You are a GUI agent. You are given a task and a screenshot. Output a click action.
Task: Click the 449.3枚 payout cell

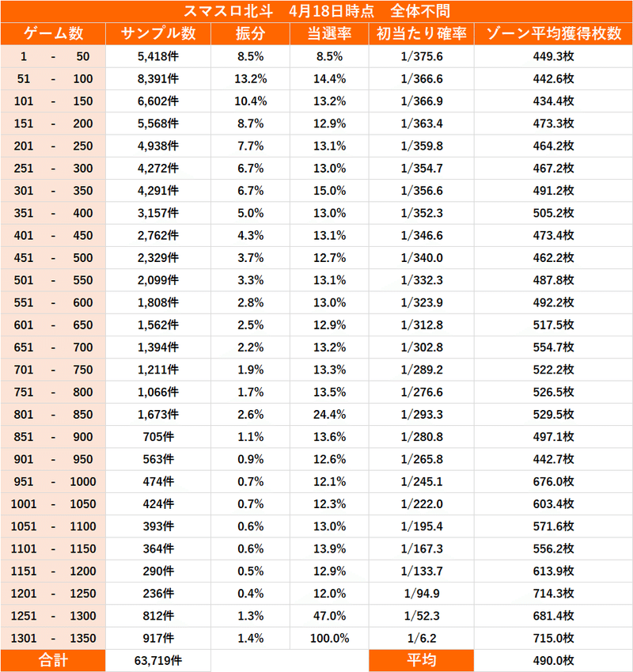pyautogui.click(x=553, y=56)
